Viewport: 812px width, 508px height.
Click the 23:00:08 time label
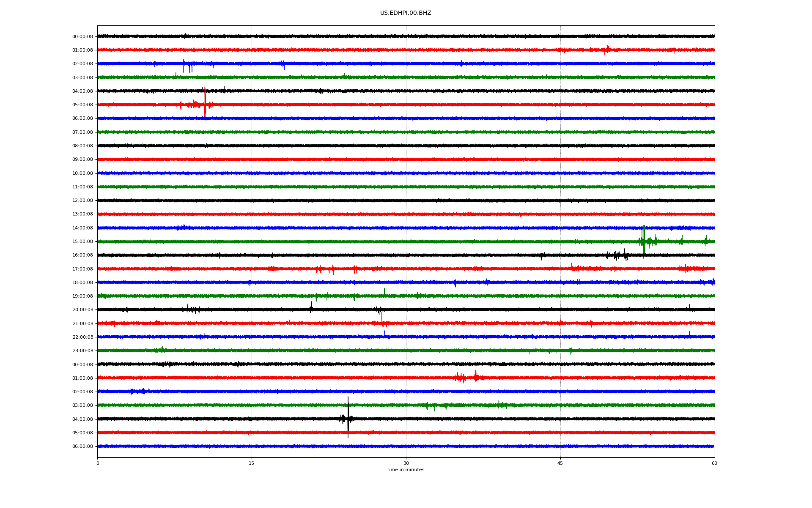(82, 351)
